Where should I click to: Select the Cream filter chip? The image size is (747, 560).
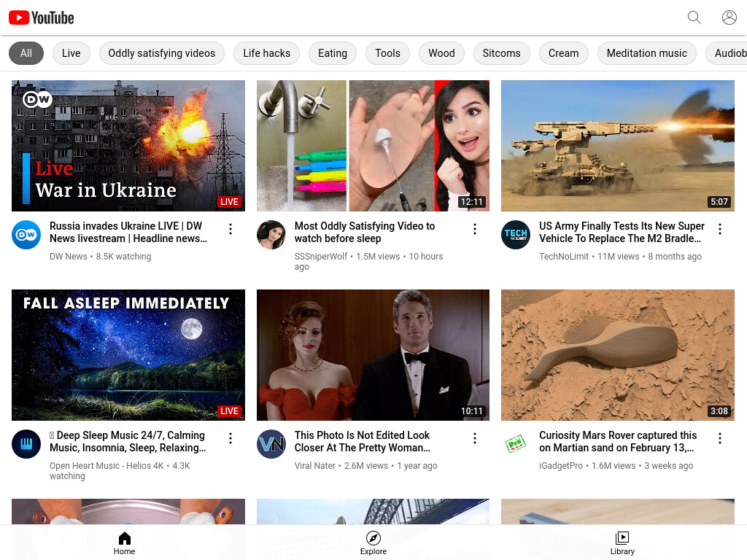point(563,52)
